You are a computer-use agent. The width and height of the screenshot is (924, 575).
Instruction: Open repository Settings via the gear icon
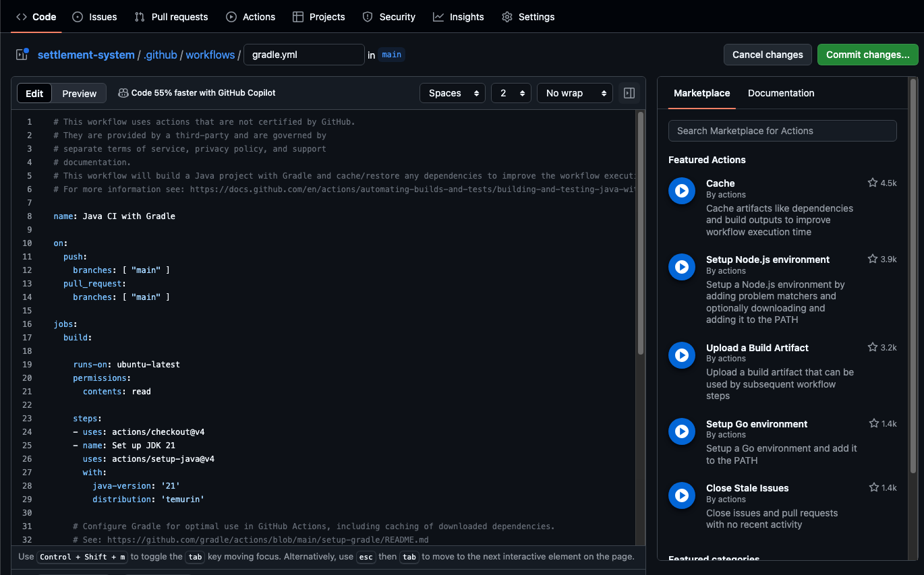(507, 16)
